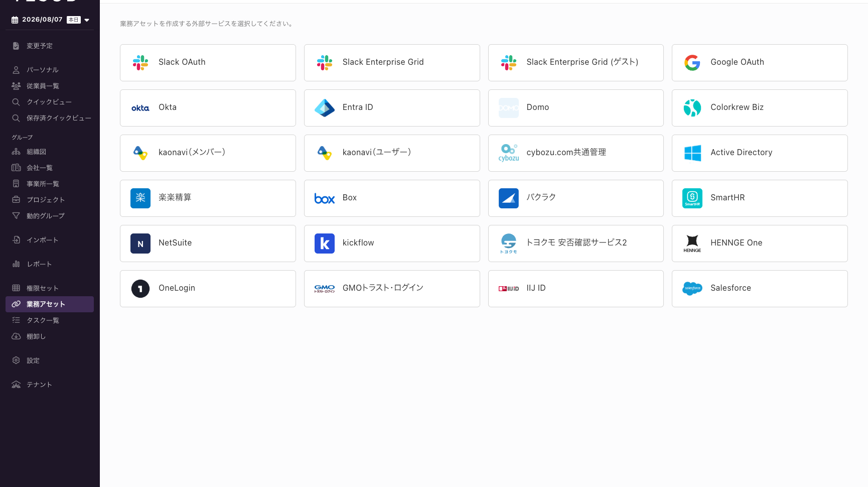This screenshot has height=487, width=868.
Task: Click the 本日 badge next to the date
Action: click(74, 20)
